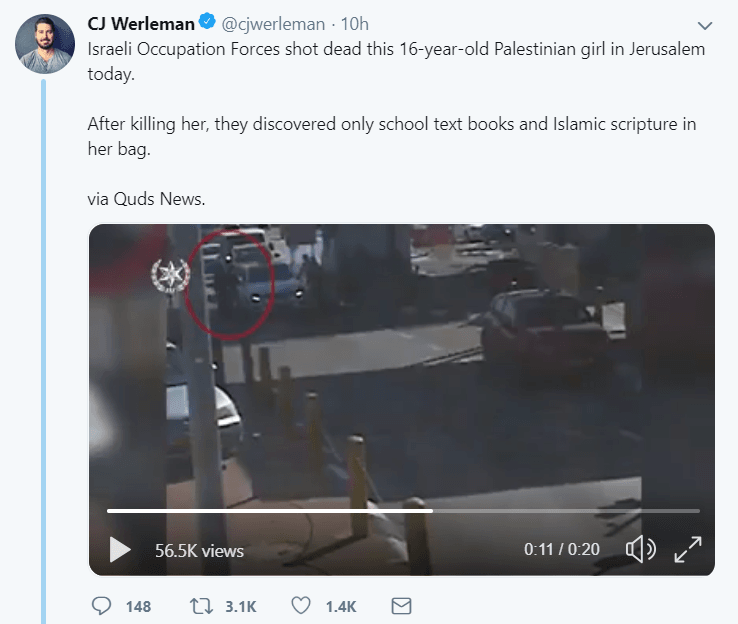Expand the video to fullscreen
Image resolution: width=738 pixels, height=624 pixels.
[688, 549]
